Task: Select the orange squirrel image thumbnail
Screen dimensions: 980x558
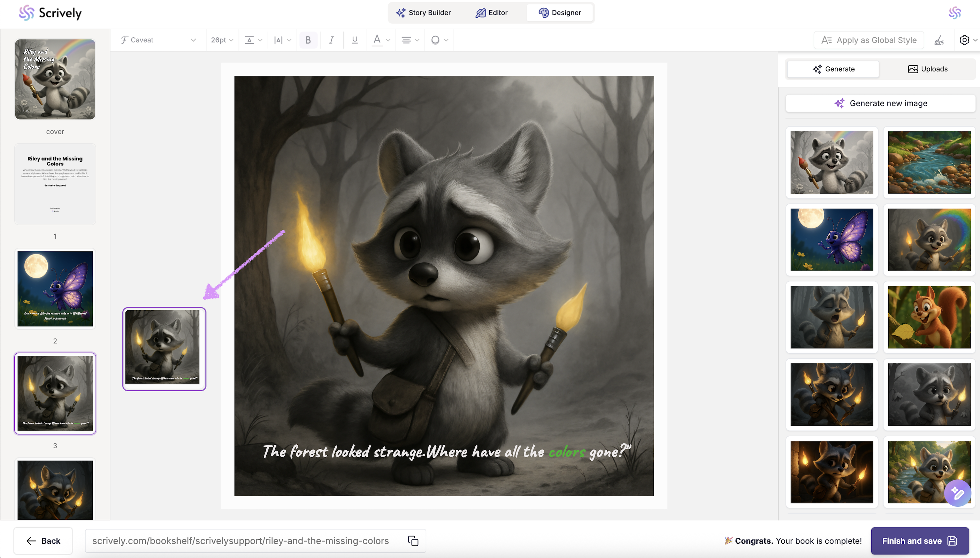Action: (x=929, y=317)
